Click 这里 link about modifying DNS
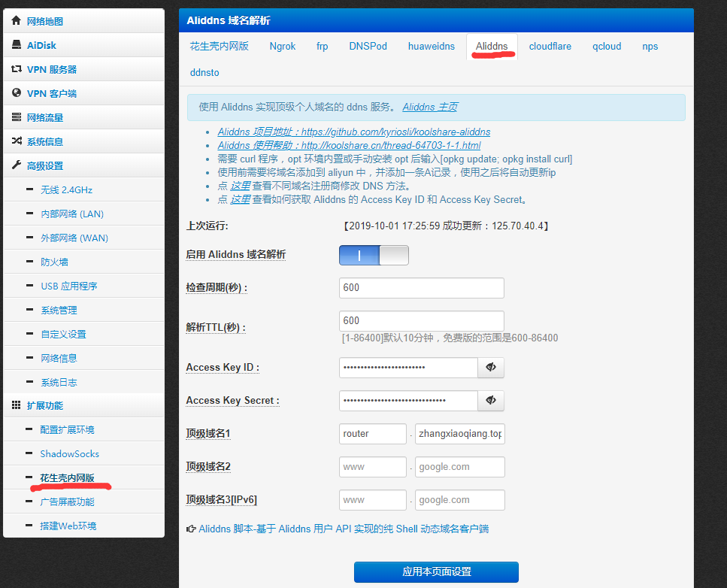 coord(240,186)
